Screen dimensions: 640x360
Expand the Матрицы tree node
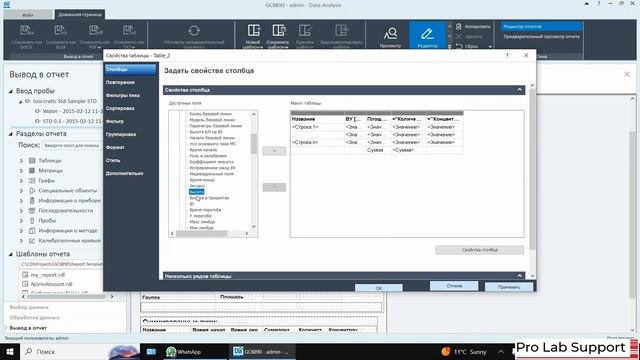point(22,171)
